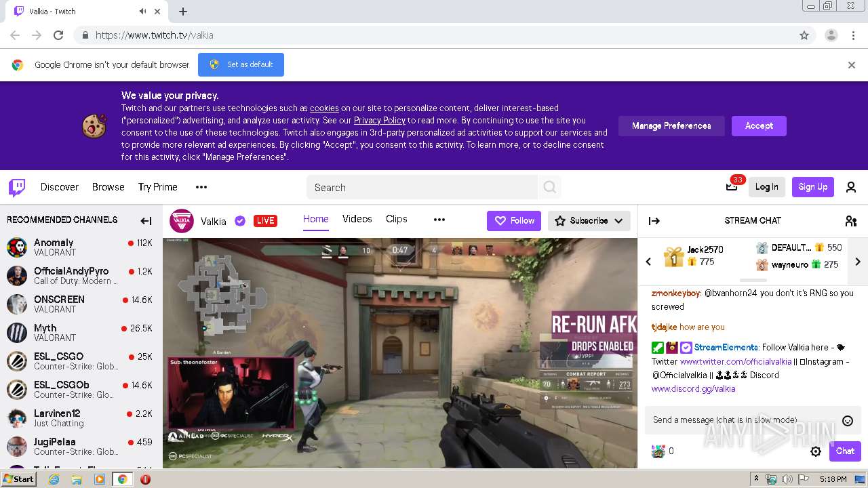This screenshot has width=868, height=488.
Task: Open chat settings gear
Action: tap(816, 451)
